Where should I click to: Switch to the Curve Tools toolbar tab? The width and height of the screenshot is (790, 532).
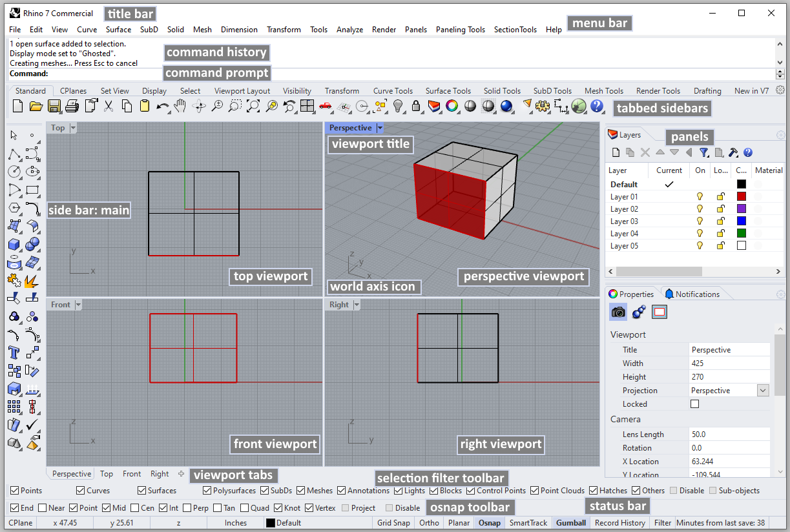(x=393, y=91)
